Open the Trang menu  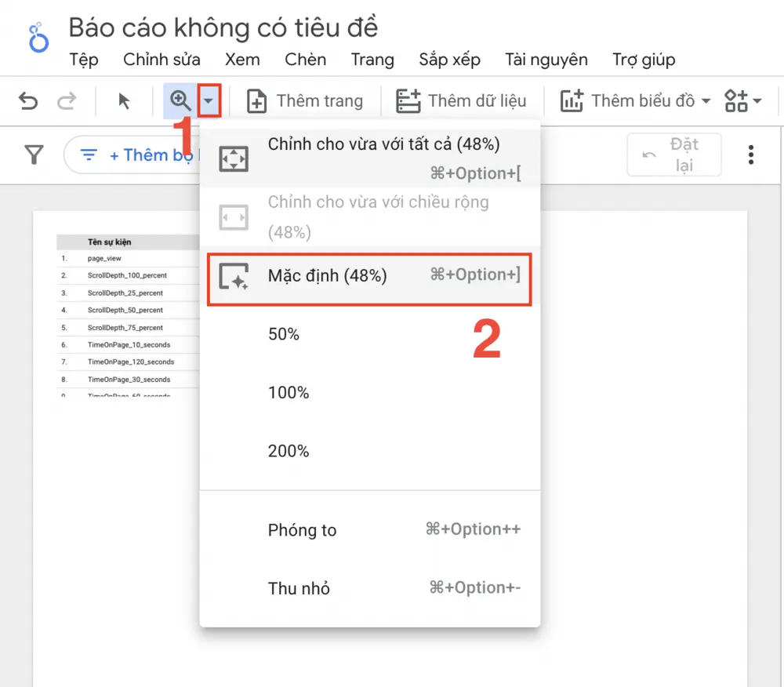372,60
